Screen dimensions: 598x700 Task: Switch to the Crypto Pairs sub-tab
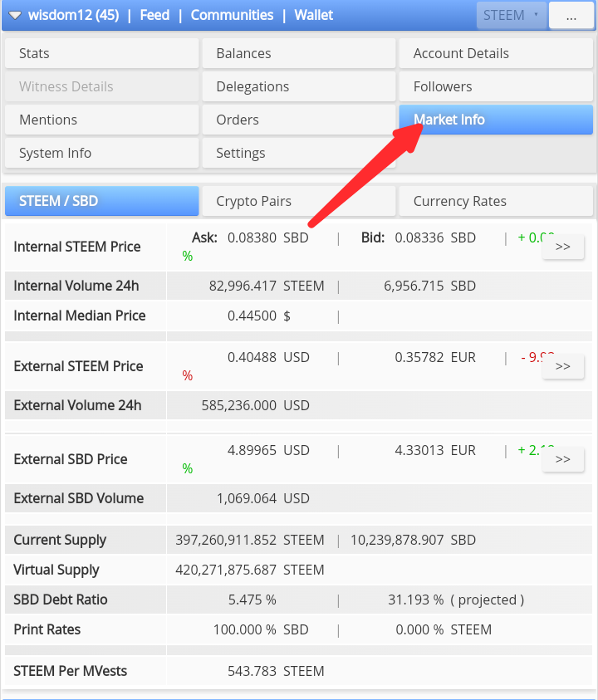point(299,201)
